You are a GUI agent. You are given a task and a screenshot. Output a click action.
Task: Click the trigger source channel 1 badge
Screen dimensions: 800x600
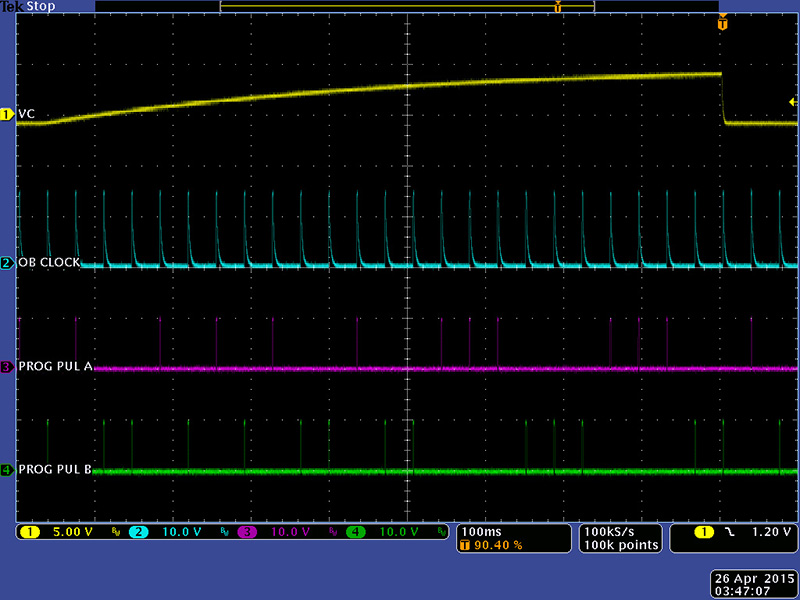point(704,532)
